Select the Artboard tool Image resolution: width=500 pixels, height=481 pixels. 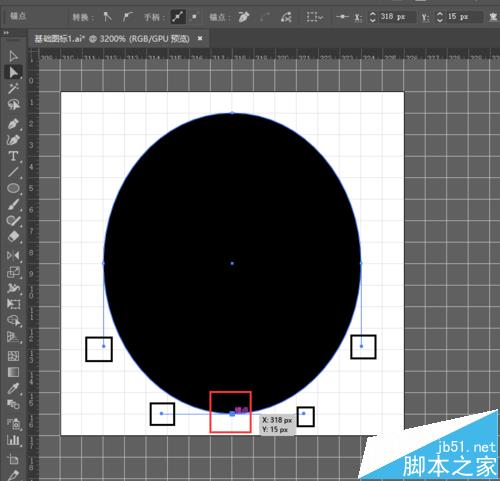(13, 459)
